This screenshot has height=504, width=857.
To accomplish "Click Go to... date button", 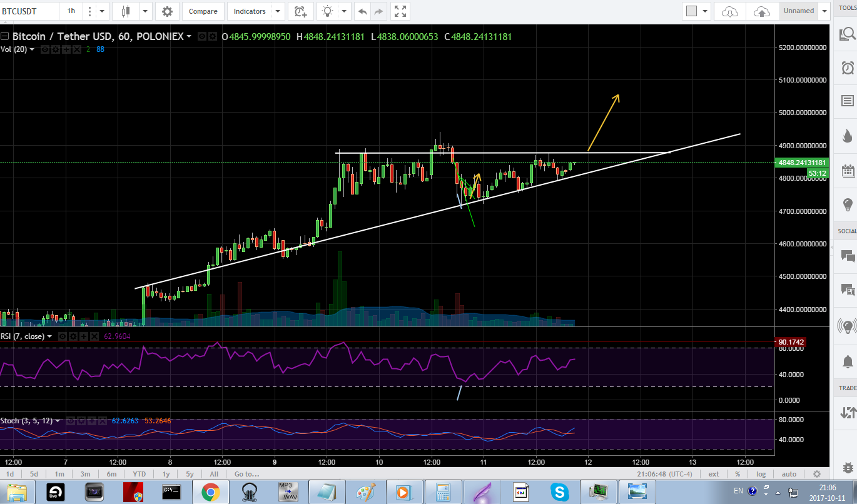I will (x=247, y=474).
